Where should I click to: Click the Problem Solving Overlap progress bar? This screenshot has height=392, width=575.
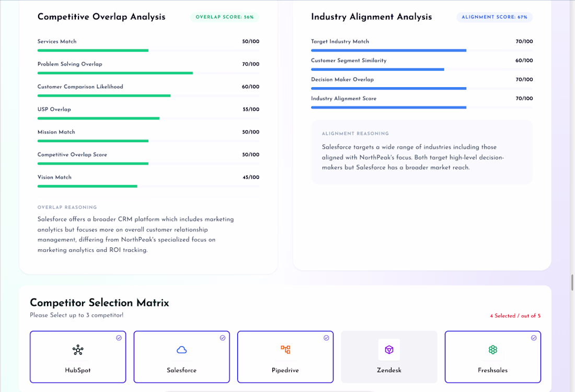pos(148,73)
